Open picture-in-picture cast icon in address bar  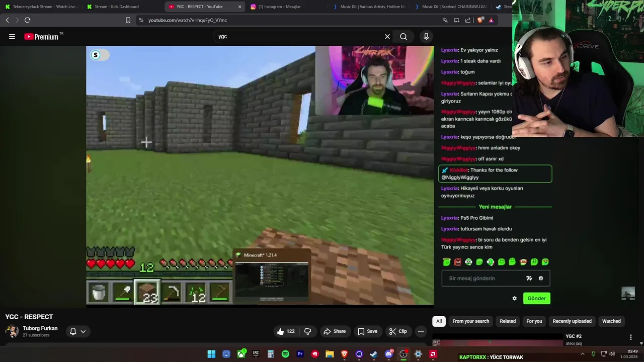(x=456, y=20)
